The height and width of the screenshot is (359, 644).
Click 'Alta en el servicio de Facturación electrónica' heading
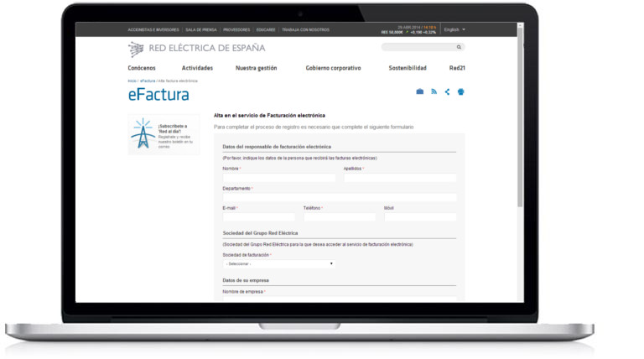pyautogui.click(x=269, y=116)
